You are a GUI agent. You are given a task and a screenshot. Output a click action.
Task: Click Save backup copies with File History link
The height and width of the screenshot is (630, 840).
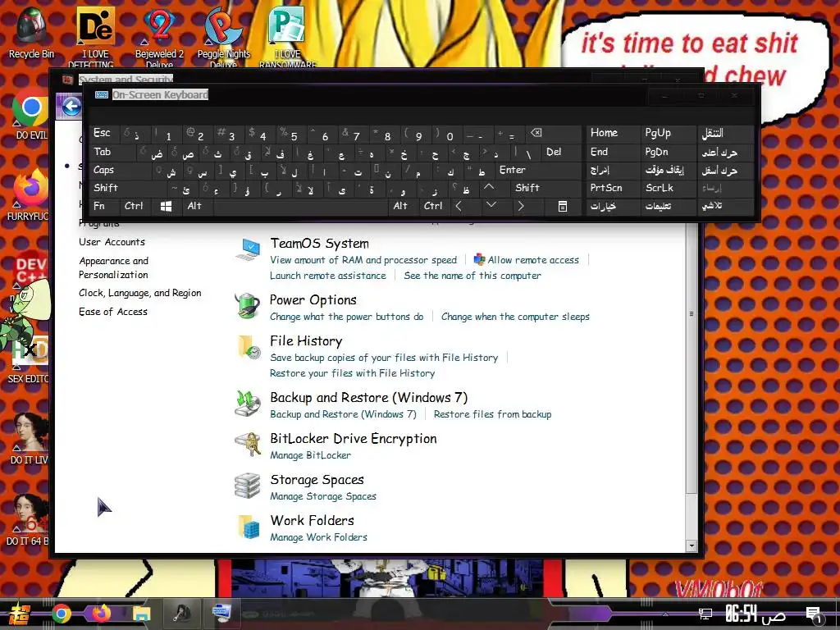click(x=384, y=358)
